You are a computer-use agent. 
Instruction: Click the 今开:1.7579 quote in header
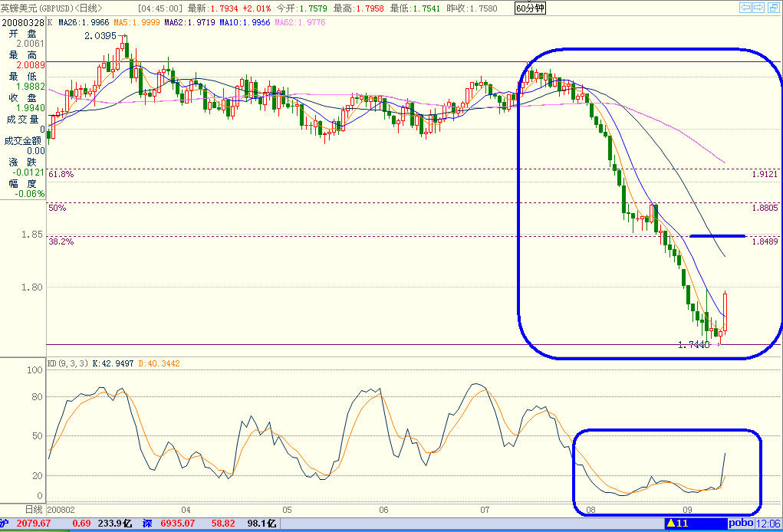point(301,8)
